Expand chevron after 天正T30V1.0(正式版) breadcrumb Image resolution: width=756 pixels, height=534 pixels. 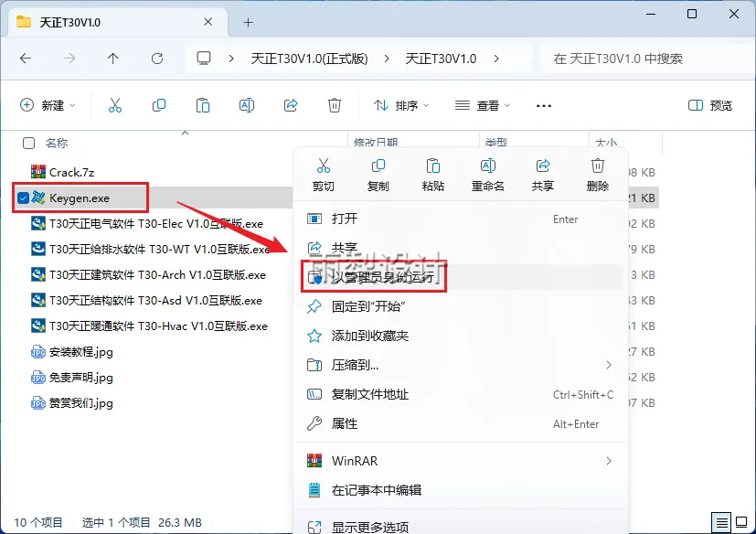[387, 59]
